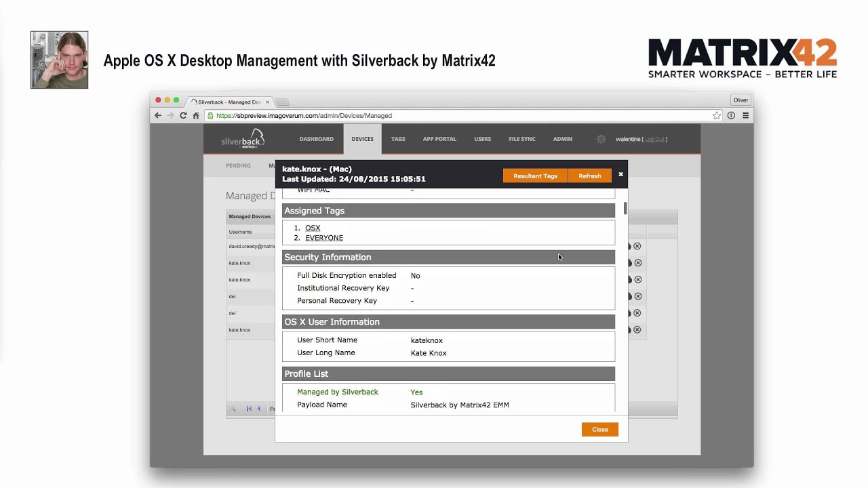Click the kate.knox - (Mac) dialog title
Viewport: 868px width, 488px height.
[x=317, y=169]
